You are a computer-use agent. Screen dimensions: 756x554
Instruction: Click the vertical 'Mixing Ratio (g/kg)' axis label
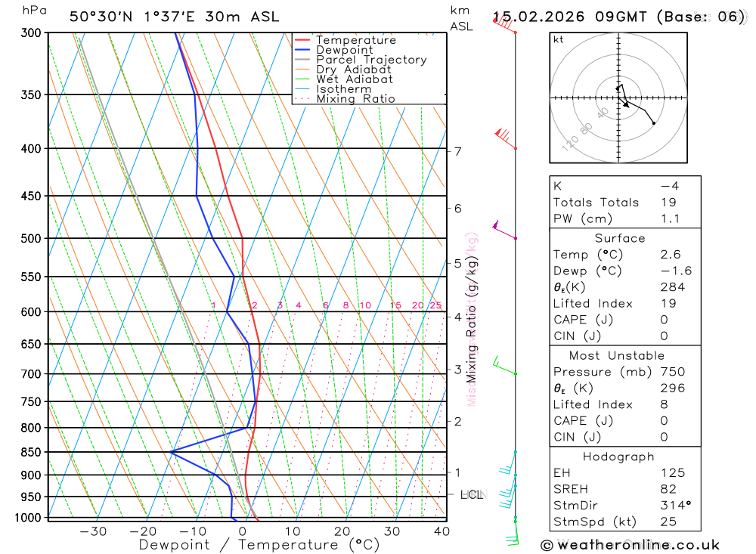(472, 319)
